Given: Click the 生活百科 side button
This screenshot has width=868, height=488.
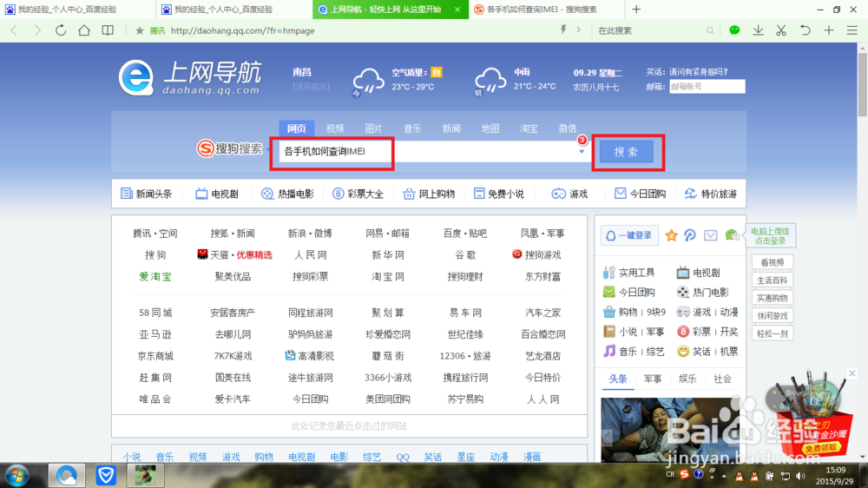Looking at the screenshot, I should click(773, 280).
